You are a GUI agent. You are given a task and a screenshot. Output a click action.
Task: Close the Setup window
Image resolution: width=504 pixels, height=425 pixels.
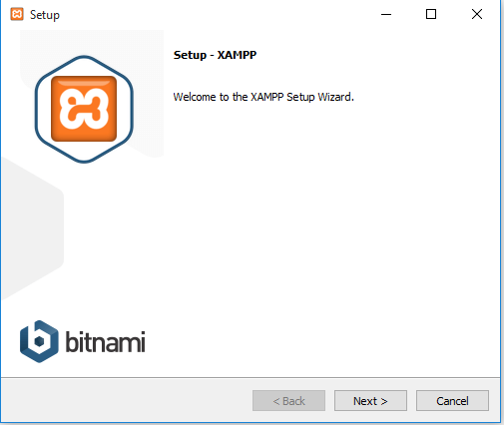pos(477,14)
